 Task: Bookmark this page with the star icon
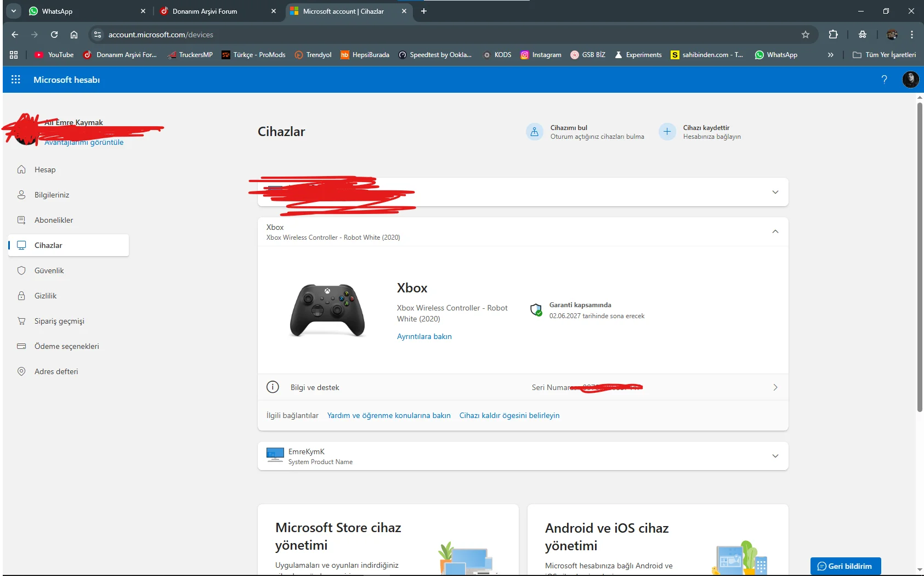point(806,35)
